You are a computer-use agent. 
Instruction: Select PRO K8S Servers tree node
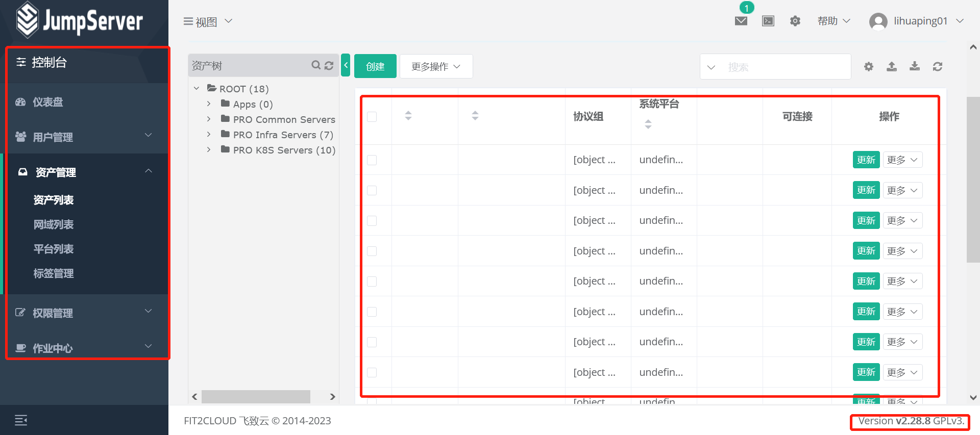(x=284, y=150)
